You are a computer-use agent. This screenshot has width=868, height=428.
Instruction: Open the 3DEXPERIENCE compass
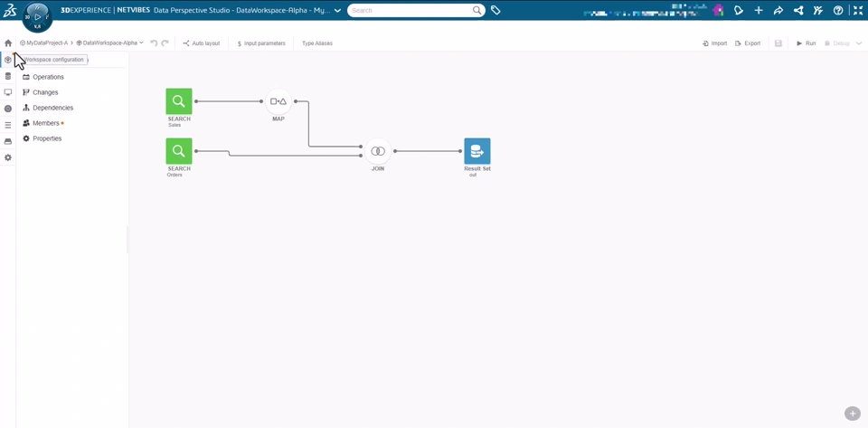point(37,17)
